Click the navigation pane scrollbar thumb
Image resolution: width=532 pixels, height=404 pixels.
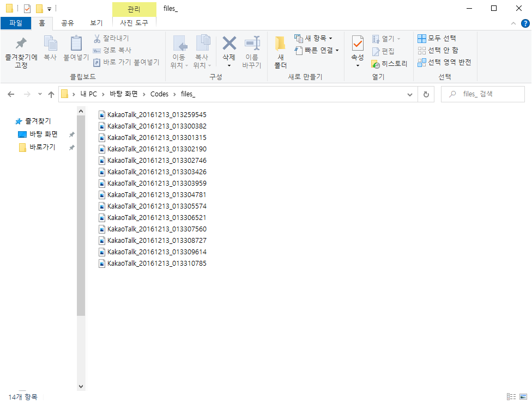(81, 216)
